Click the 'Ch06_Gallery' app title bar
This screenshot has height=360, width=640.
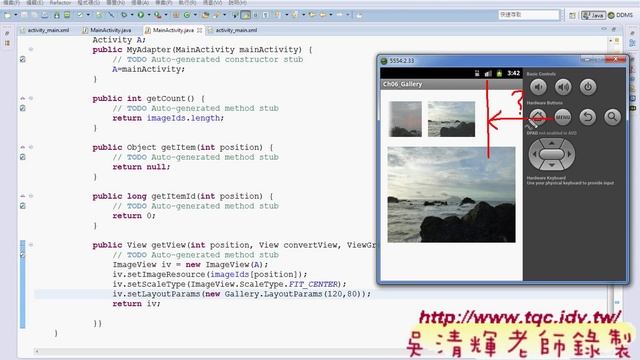click(x=451, y=84)
